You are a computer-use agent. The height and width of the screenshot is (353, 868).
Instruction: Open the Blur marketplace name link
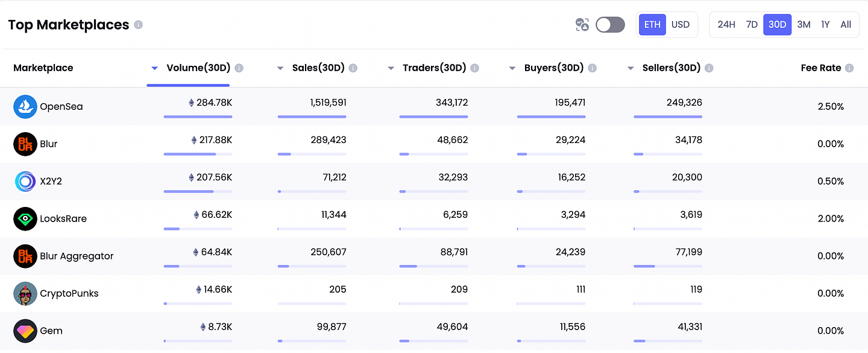[x=49, y=144]
